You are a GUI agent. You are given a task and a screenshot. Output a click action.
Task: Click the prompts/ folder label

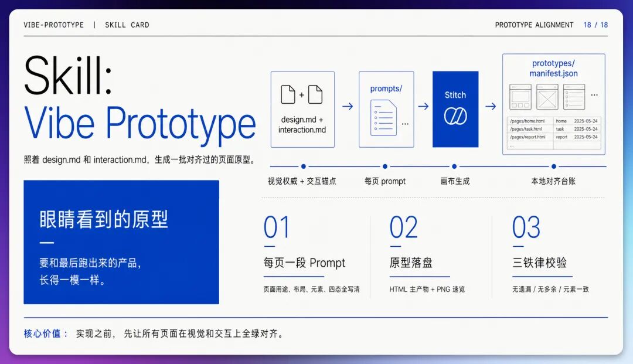[x=386, y=89]
